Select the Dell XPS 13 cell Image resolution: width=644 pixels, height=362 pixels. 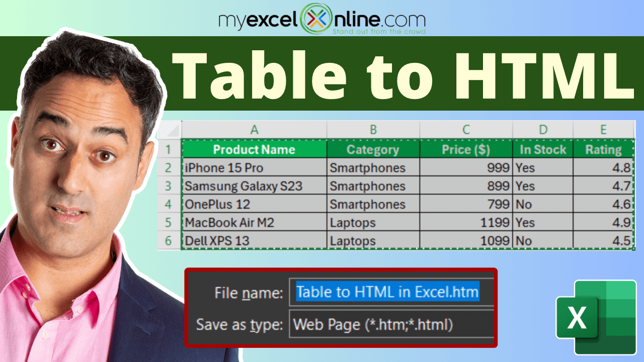coord(254,240)
